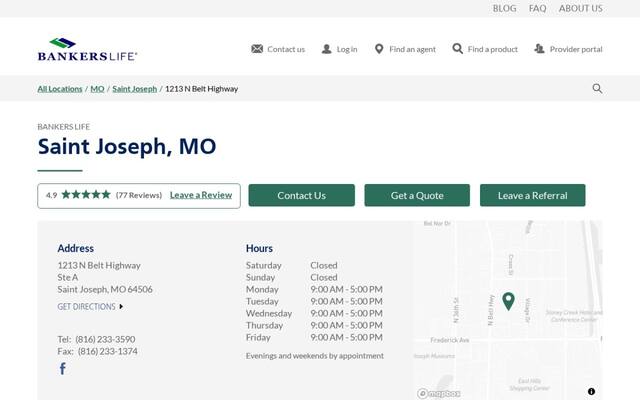Viewport: 640px width, 400px height.
Task: Click the provider portal people icon
Action: coord(540,49)
